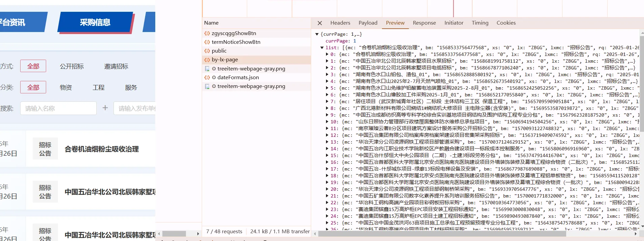Screen dimensions: 644x241
Task: Expand list item 8 广西北港新材料
Action: [327, 108]
